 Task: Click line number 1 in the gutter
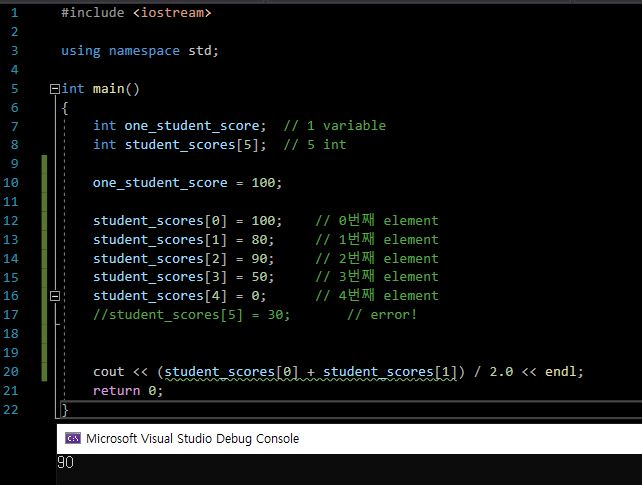tap(14, 13)
